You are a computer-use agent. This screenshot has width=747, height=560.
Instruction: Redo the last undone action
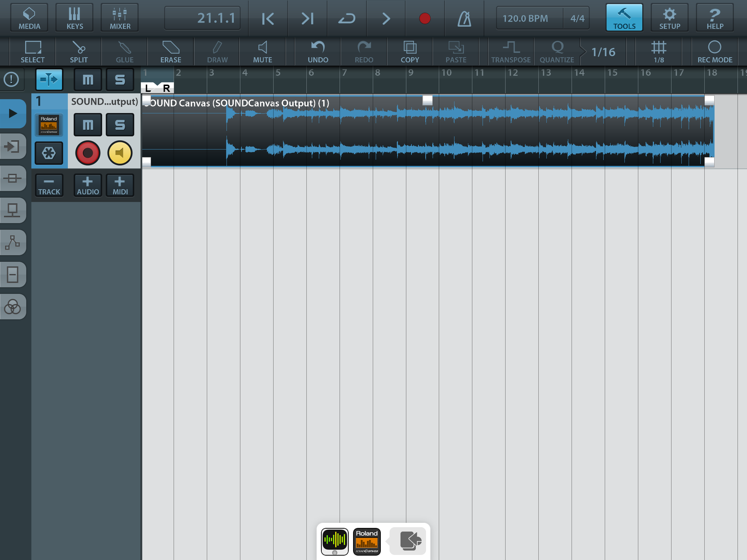[x=364, y=52]
